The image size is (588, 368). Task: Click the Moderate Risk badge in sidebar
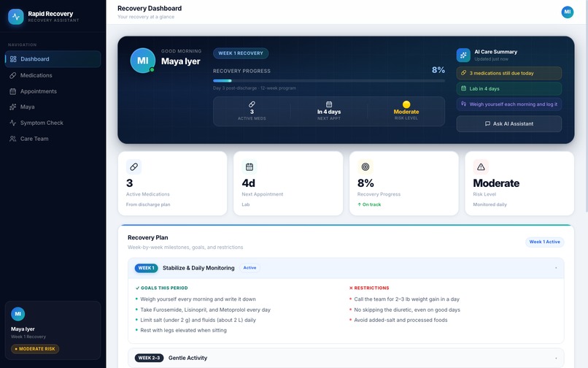click(35, 349)
